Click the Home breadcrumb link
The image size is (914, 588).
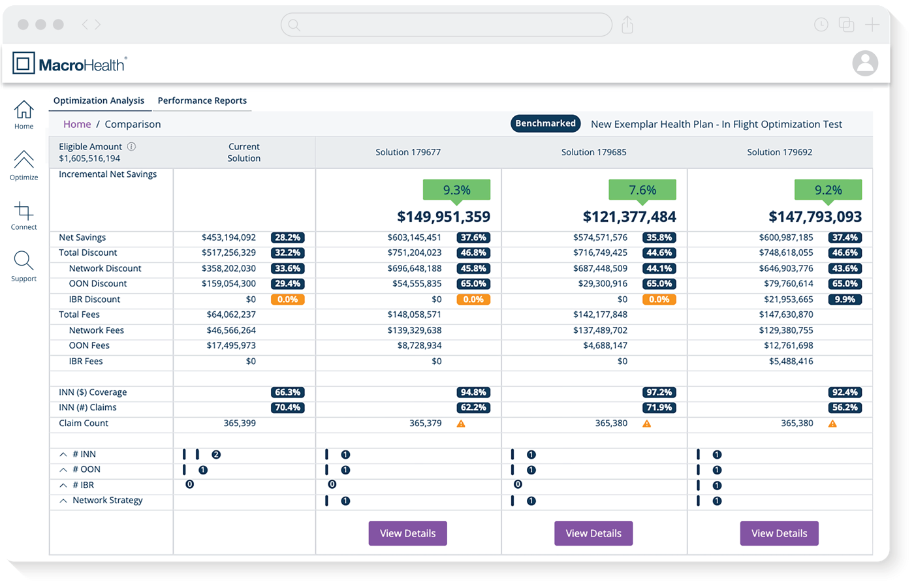click(x=77, y=124)
